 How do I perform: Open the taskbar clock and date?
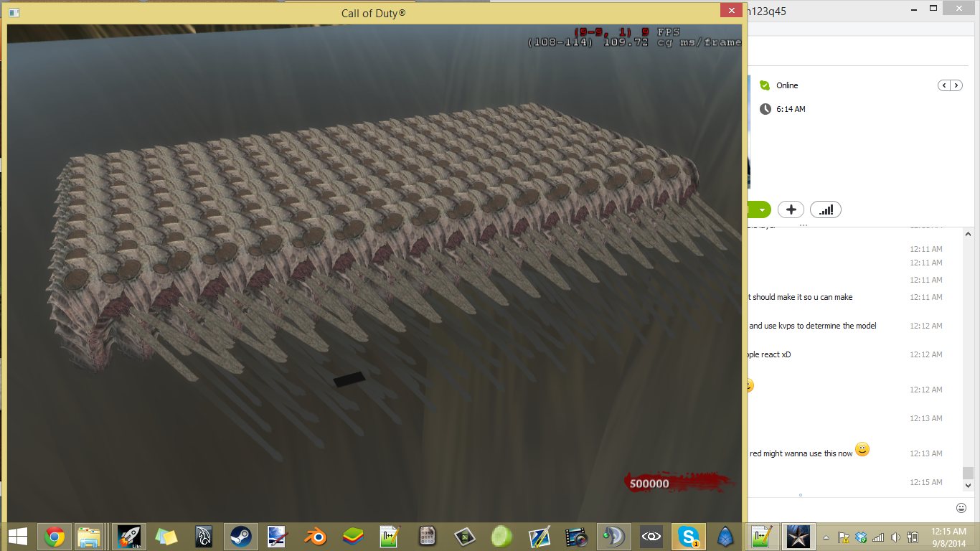tap(948, 537)
